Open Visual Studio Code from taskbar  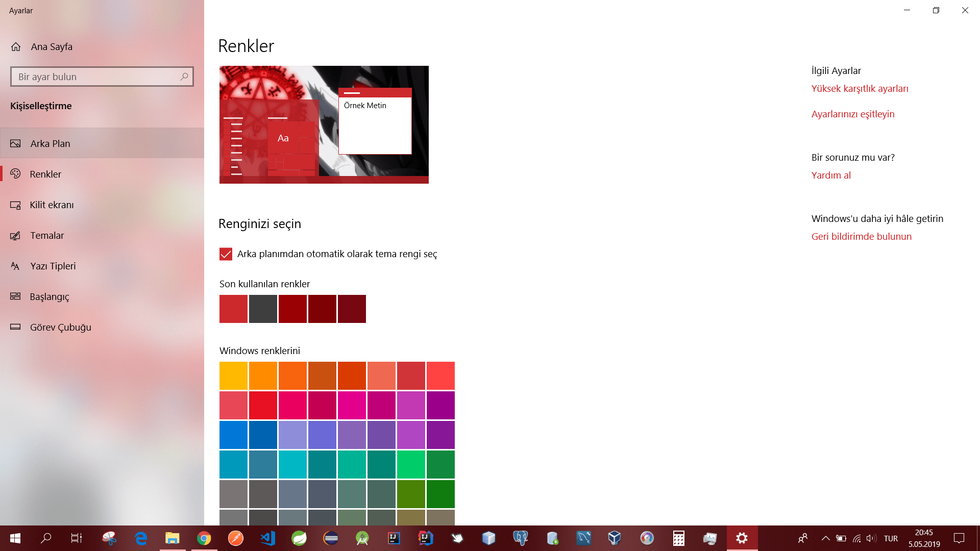point(267,538)
